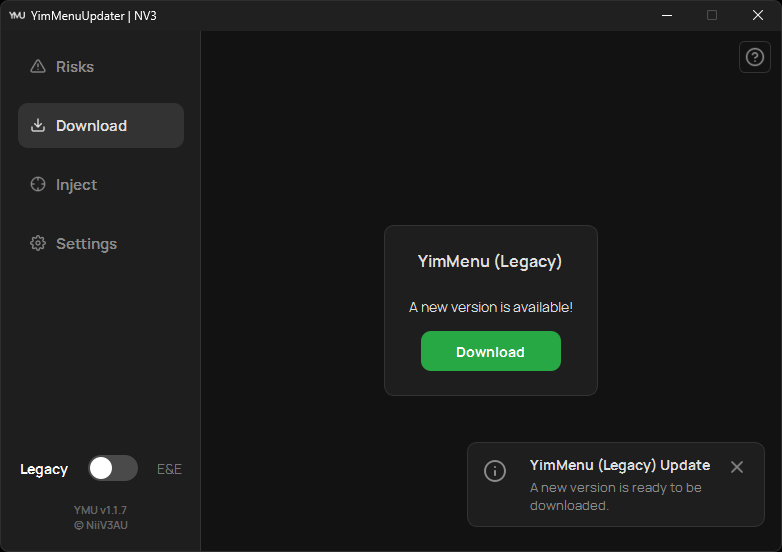
Task: Click "A new version is available!" text
Action: tap(491, 307)
